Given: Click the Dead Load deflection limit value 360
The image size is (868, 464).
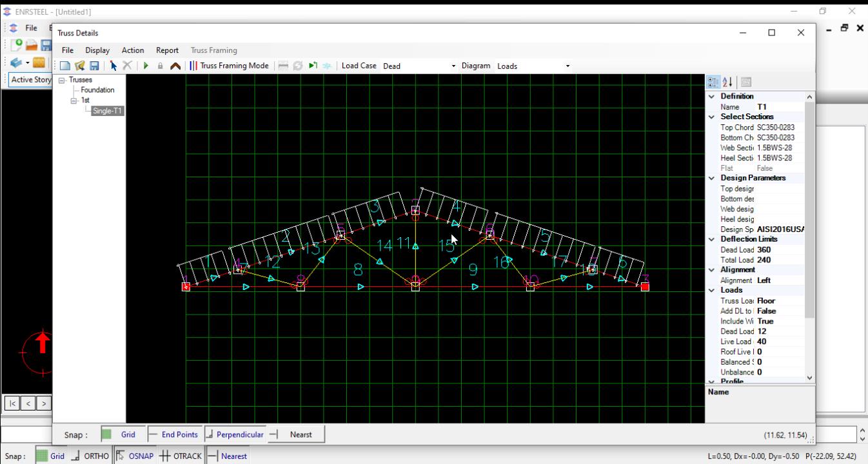Looking at the screenshot, I should [764, 250].
